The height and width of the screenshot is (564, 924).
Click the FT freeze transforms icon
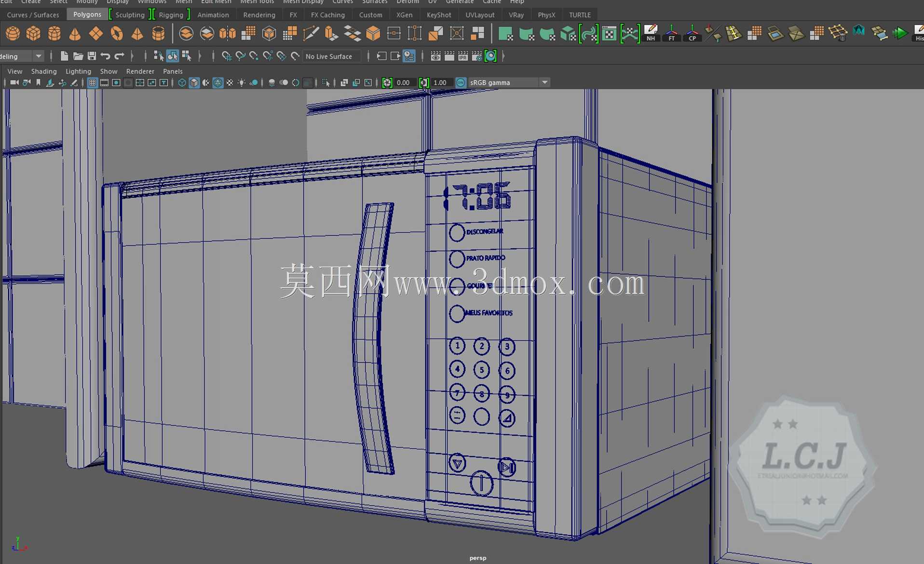click(671, 34)
